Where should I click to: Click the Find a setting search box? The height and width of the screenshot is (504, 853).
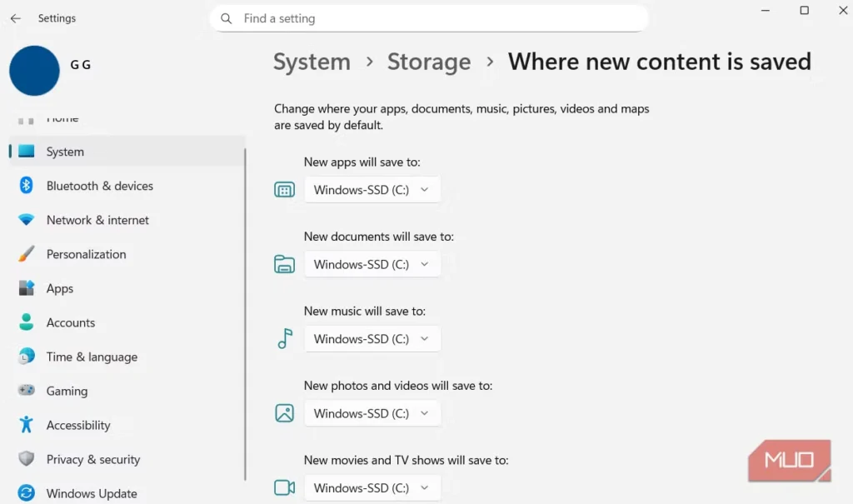(x=429, y=18)
